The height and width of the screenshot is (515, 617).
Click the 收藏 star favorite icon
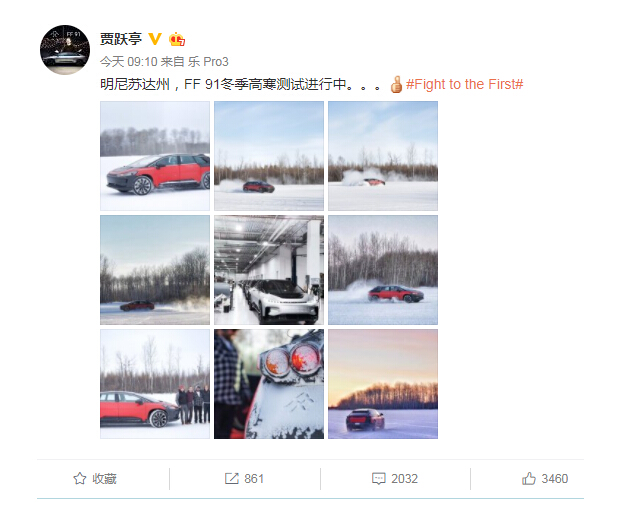79,478
